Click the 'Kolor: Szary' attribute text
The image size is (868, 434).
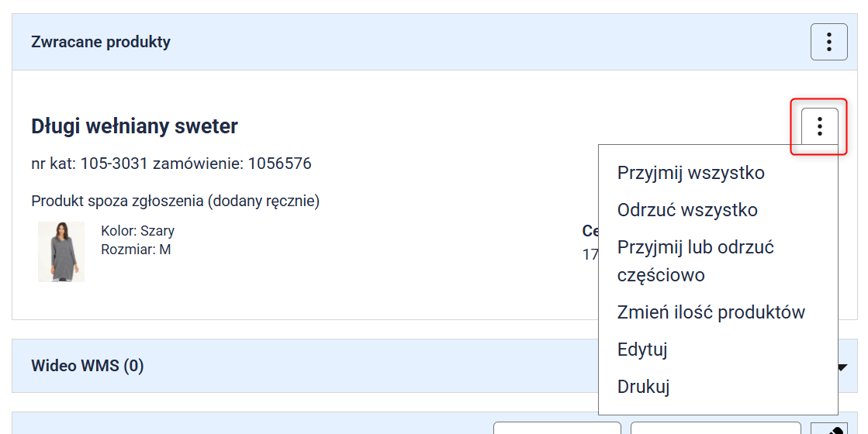[137, 231]
